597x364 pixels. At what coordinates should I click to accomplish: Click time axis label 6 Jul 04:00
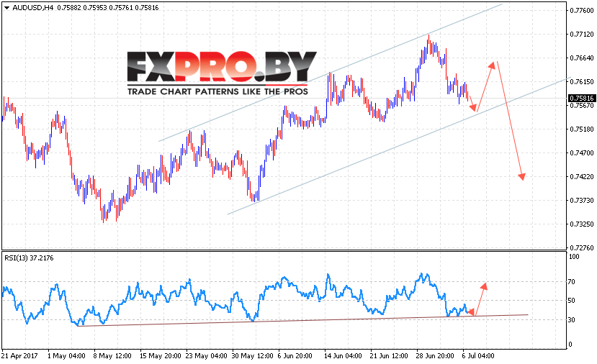pos(478,356)
